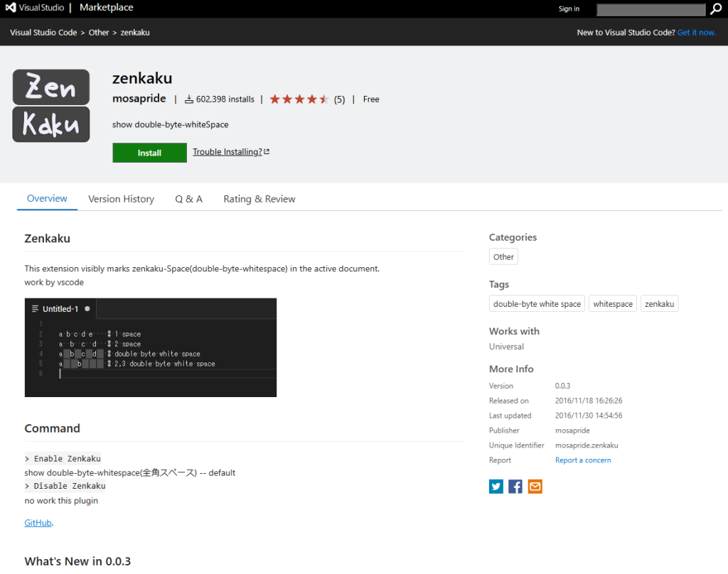This screenshot has width=728, height=574.
Task: Click the Enable Zenkaku command text
Action: [x=63, y=458]
